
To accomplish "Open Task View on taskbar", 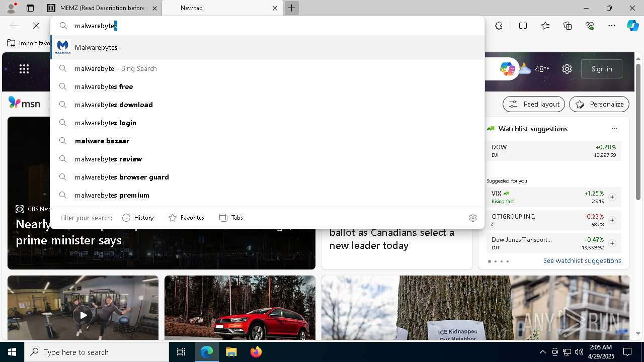I will (x=181, y=352).
